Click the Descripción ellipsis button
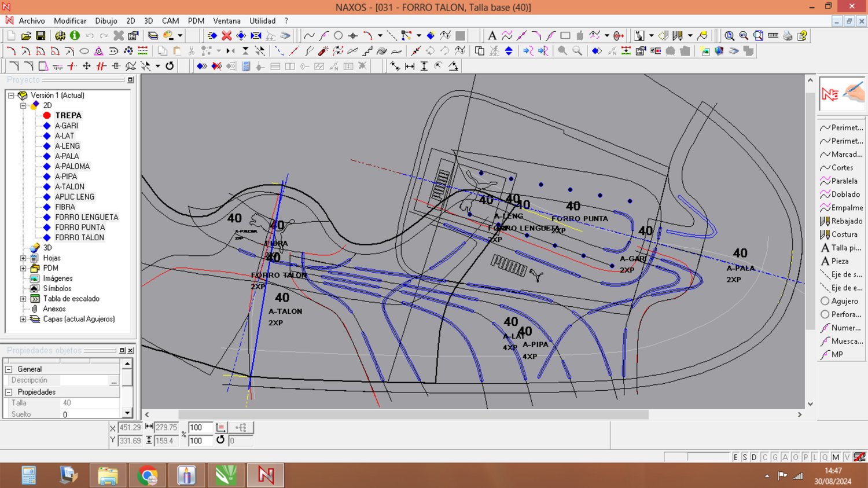The width and height of the screenshot is (868, 488). click(x=114, y=381)
